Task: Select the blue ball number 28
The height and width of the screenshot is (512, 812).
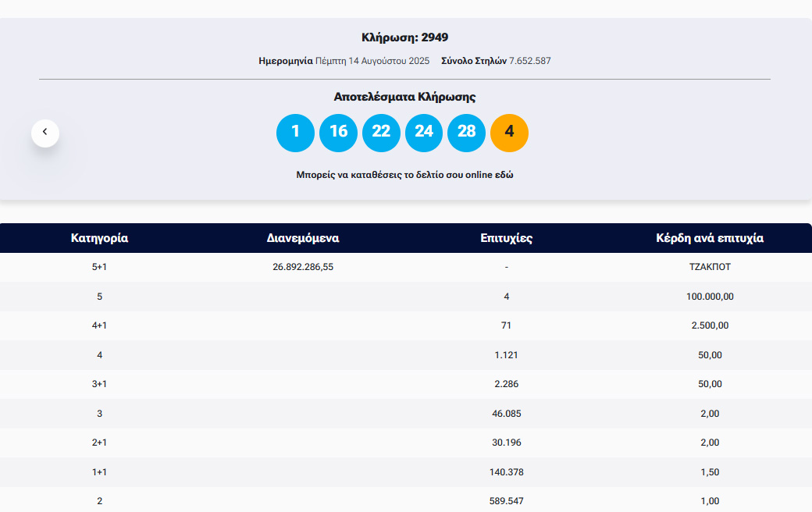Action: (x=467, y=133)
